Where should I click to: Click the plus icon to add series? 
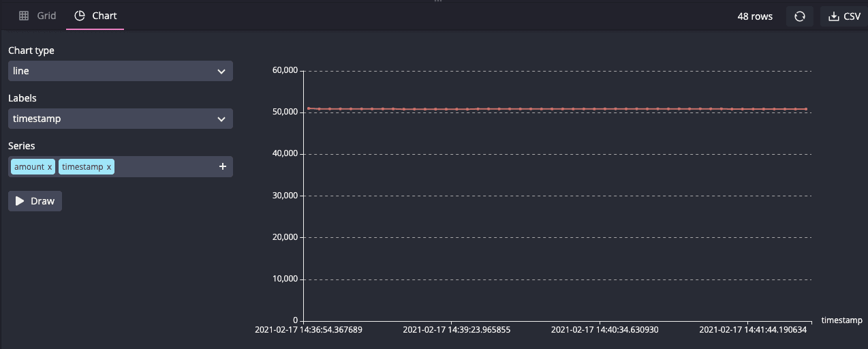[222, 167]
